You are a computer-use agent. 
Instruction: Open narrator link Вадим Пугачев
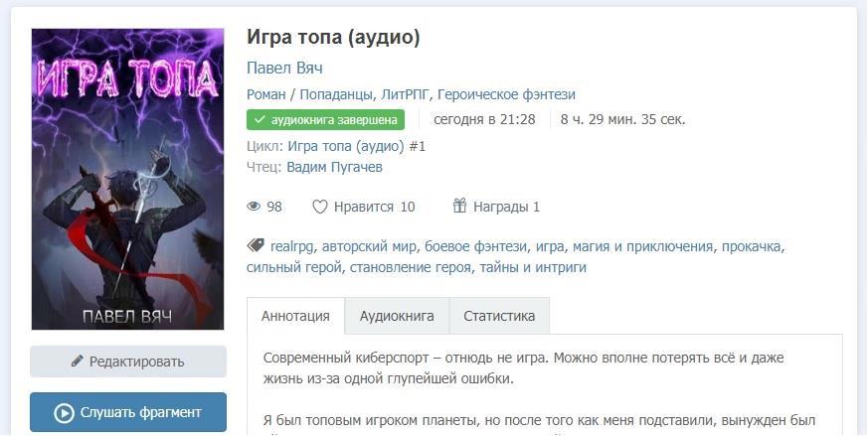(x=334, y=167)
